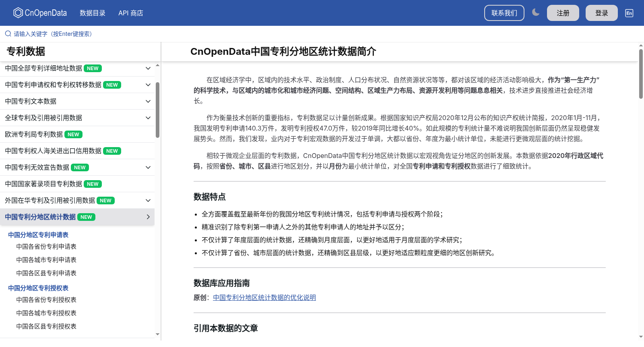Image resolution: width=644 pixels, height=347 pixels.
Task: Expand 中国专利无效宣告数据 chevron
Action: pos(148,168)
